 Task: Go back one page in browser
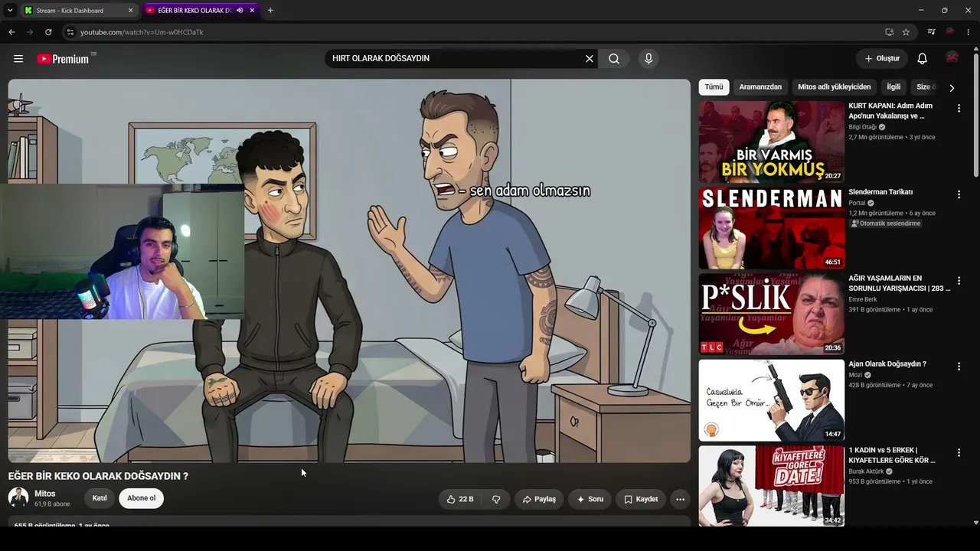[x=11, y=32]
